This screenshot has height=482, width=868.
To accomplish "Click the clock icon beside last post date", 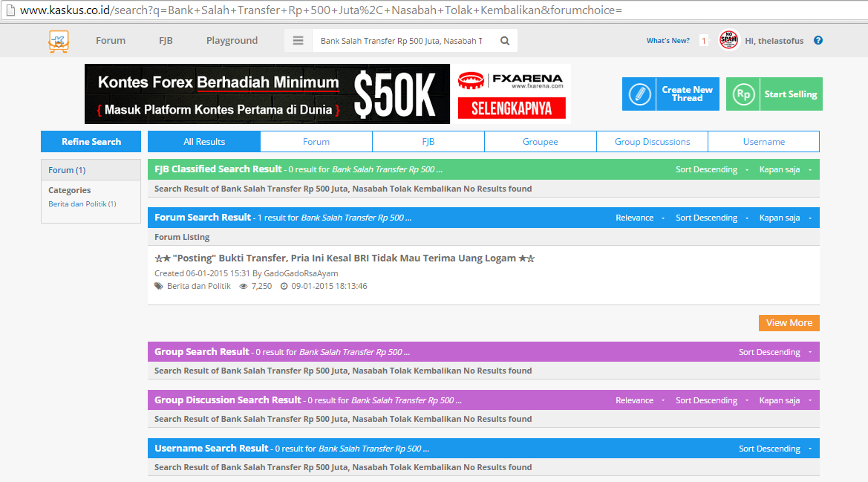I will [284, 286].
